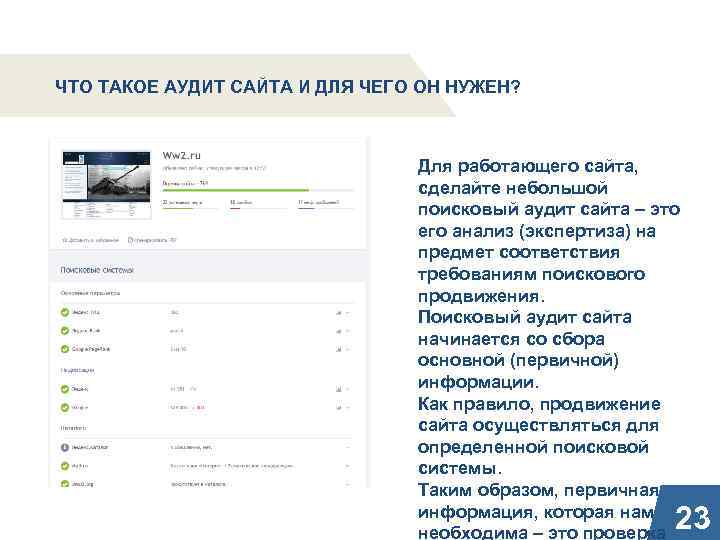Open the chart icon for Яндекс indexing row
The width and height of the screenshot is (720, 540).
(x=338, y=389)
